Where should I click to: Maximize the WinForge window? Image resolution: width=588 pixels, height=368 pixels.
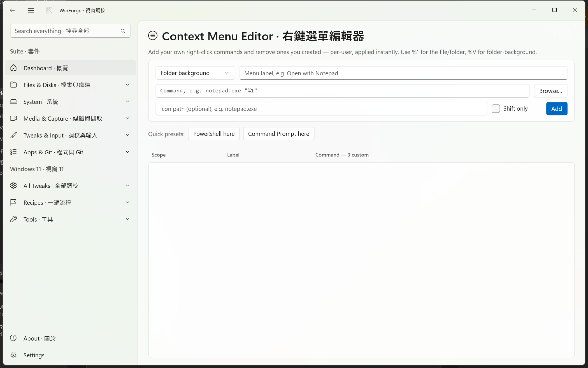coord(554,10)
